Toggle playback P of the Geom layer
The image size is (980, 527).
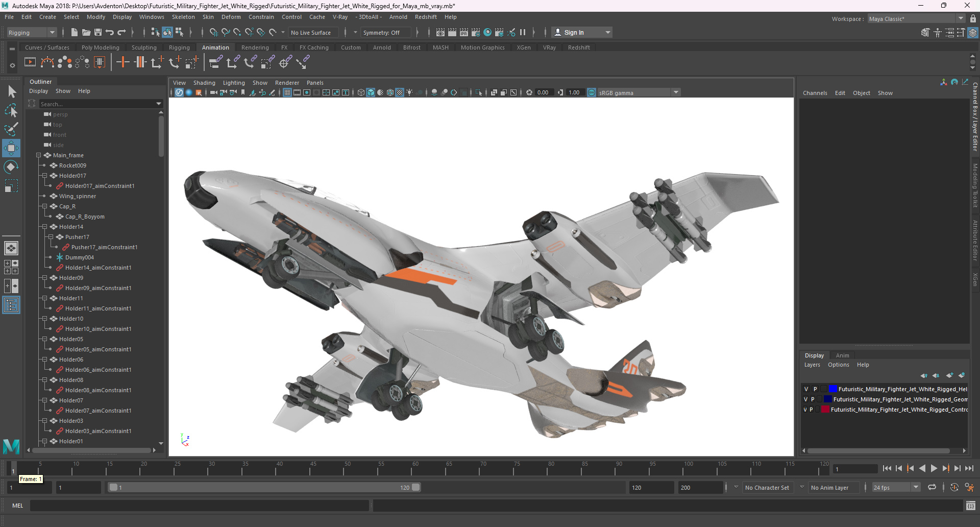tap(813, 399)
